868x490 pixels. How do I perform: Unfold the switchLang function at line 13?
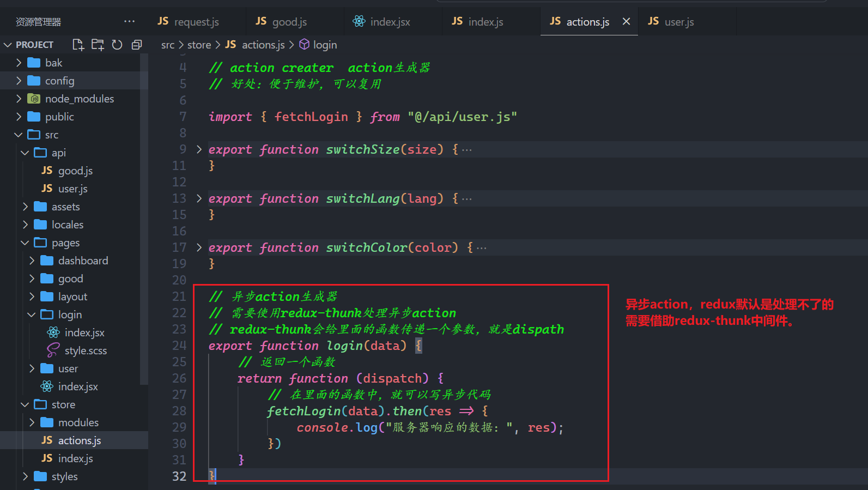coord(199,198)
